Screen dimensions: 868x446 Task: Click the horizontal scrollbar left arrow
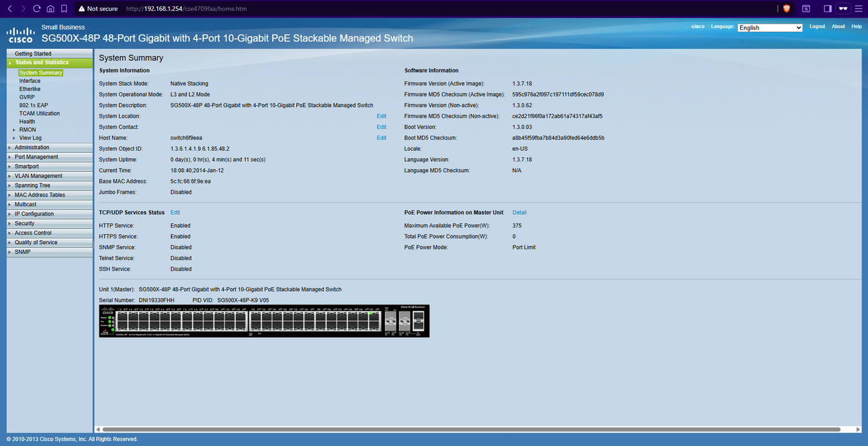pos(98,429)
